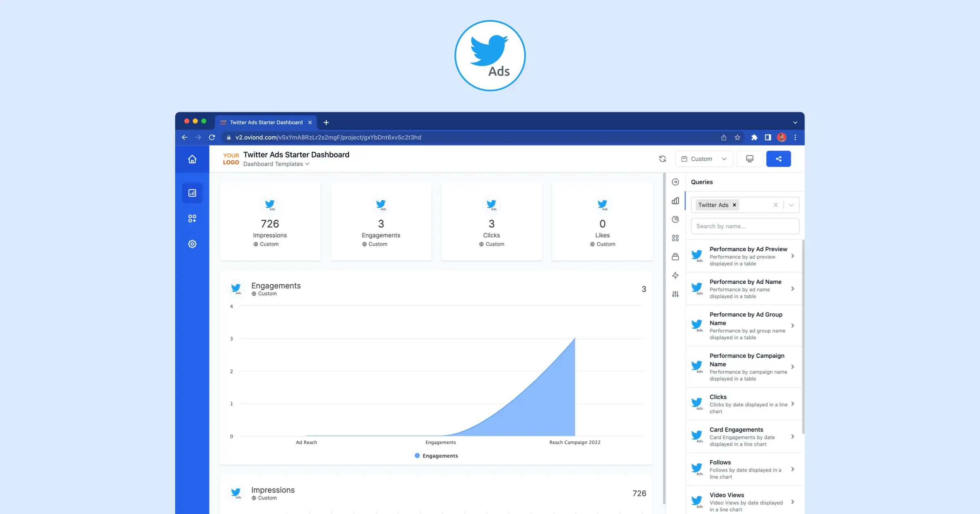Clear all selected sources in selector
The width and height of the screenshot is (980, 514).
point(775,205)
